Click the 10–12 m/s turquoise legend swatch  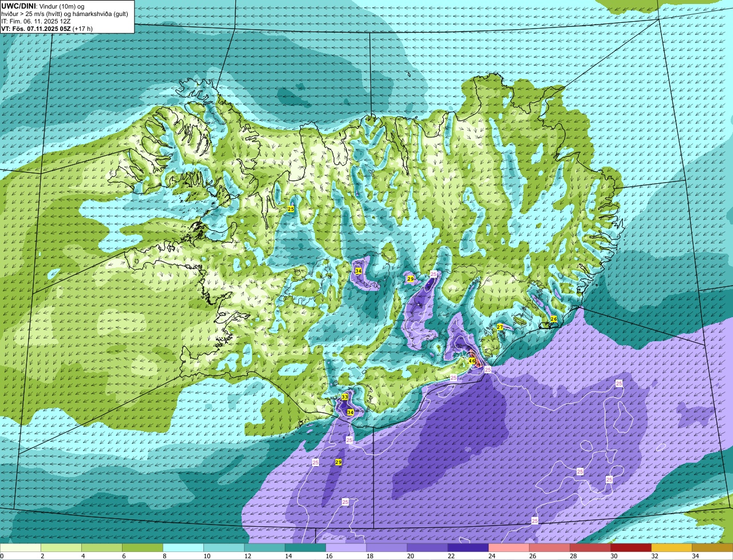(x=224, y=548)
